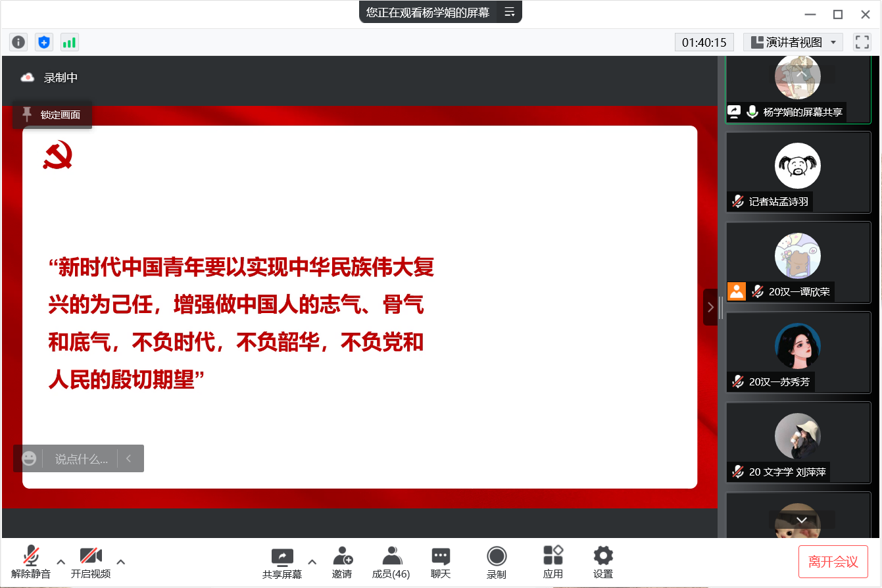Open the 应用 apps icon
This screenshot has width=882, height=588.
pyautogui.click(x=553, y=562)
